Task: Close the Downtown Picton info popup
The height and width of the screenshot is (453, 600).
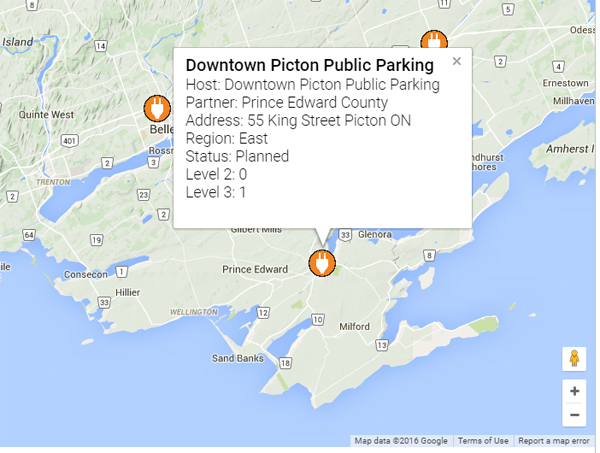Action: coord(457,61)
